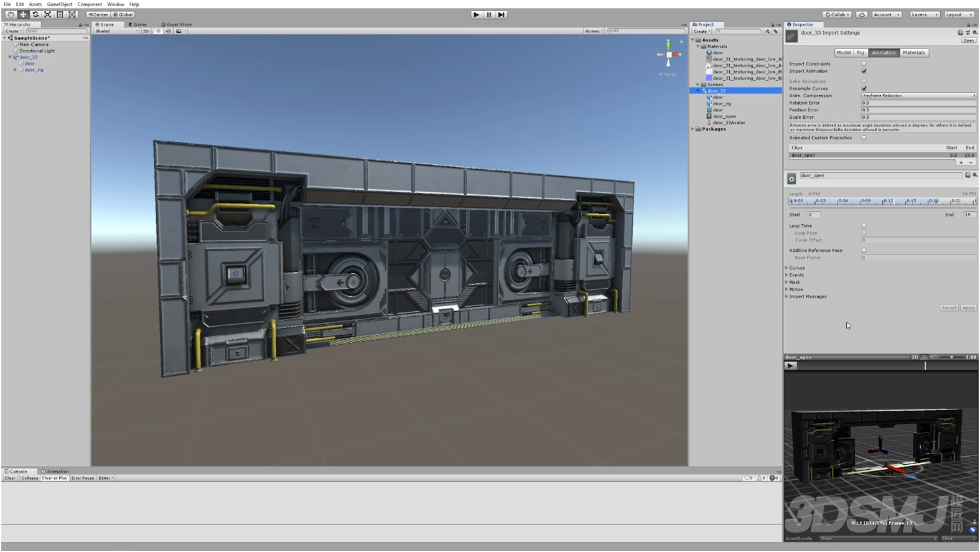This screenshot has width=980, height=552.
Task: Click Inspector help book icon
Action: 960,32
